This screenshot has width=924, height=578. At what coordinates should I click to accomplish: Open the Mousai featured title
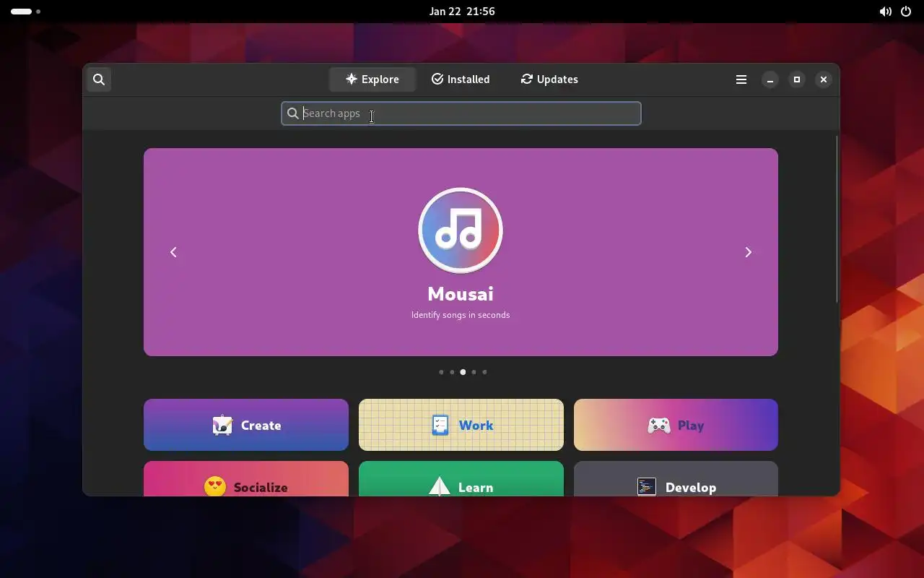[461, 294]
